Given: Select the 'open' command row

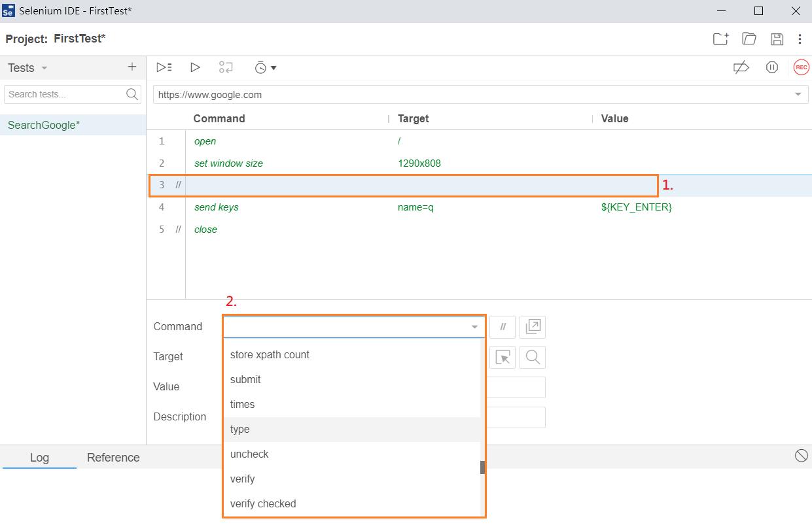Looking at the screenshot, I should (479, 141).
